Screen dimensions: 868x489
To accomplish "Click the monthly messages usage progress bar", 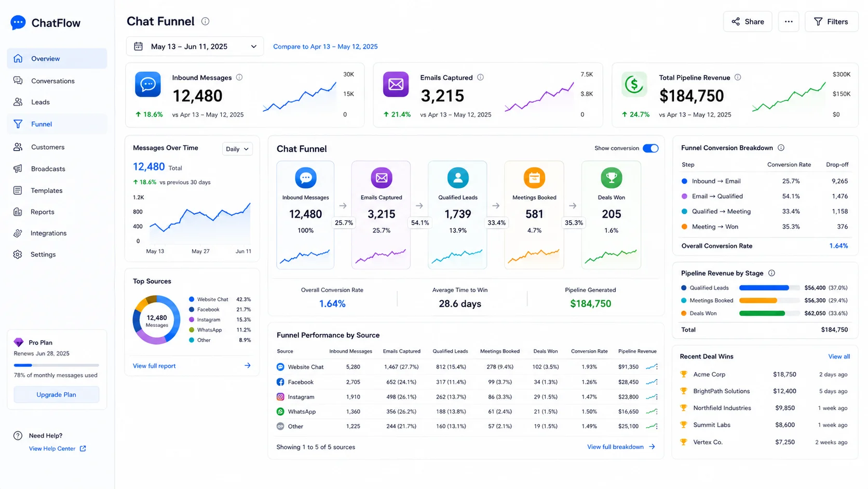I will (57, 365).
